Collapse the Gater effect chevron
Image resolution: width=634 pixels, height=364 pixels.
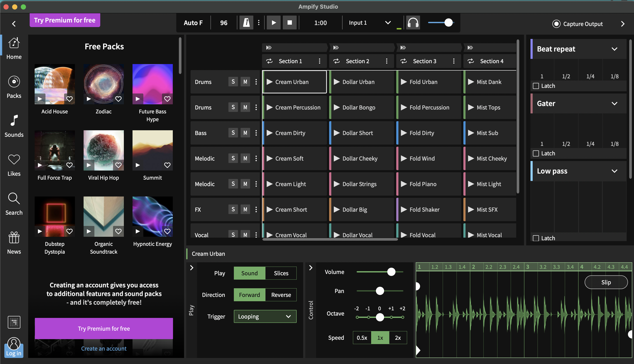[x=614, y=103]
